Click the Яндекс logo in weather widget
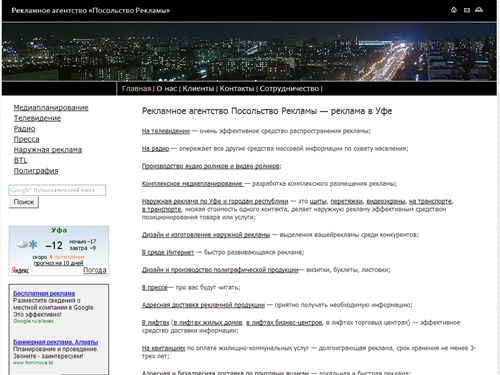 click(x=20, y=270)
